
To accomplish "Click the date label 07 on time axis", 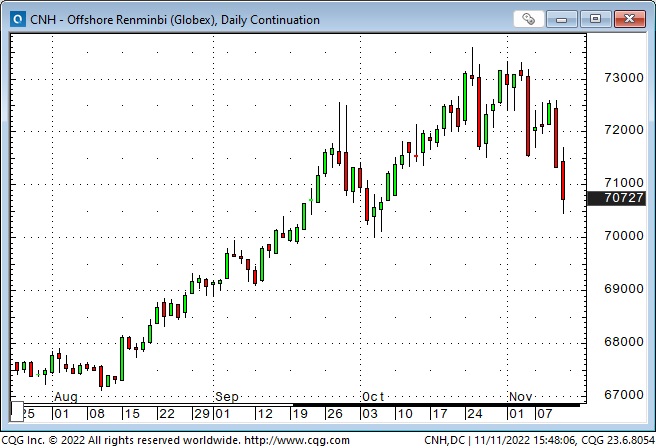I will click(545, 414).
